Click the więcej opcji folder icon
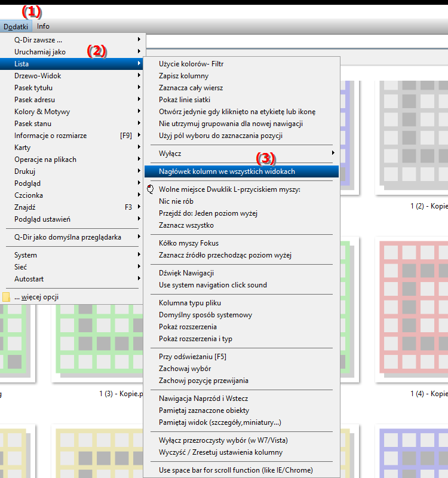Viewport: 448px width, 478px height. pos(6,297)
